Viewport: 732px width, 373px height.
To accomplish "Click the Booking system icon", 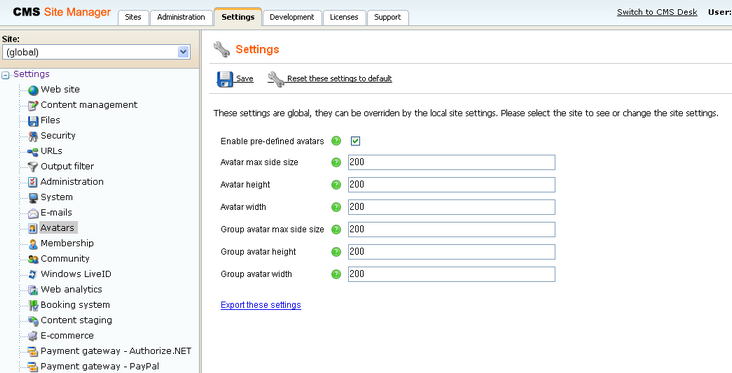I will click(x=33, y=305).
